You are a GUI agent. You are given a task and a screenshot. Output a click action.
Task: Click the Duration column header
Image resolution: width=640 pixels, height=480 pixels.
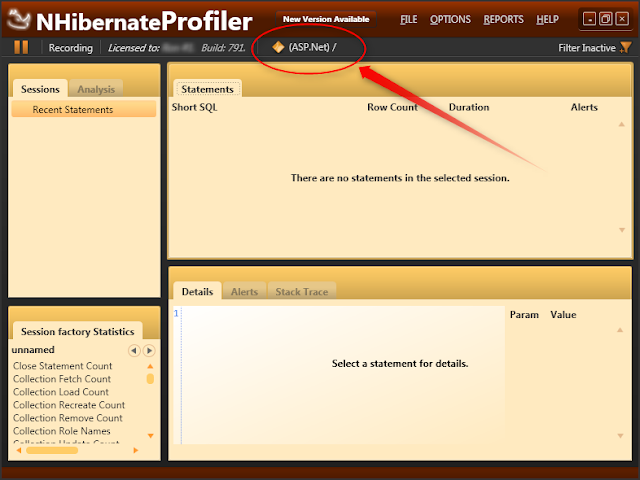pyautogui.click(x=469, y=107)
